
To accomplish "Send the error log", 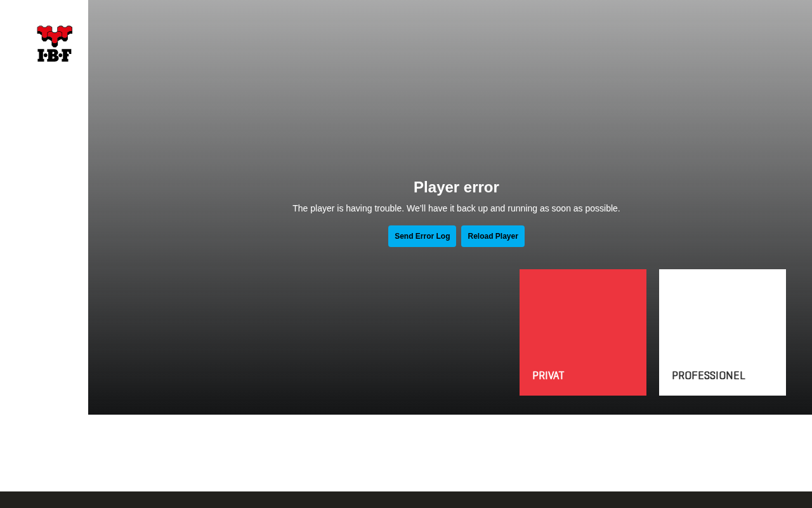I will tap(422, 236).
